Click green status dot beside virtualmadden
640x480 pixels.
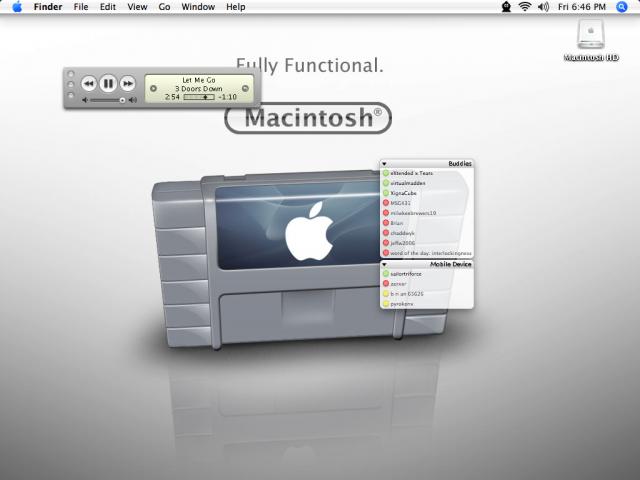click(x=386, y=183)
